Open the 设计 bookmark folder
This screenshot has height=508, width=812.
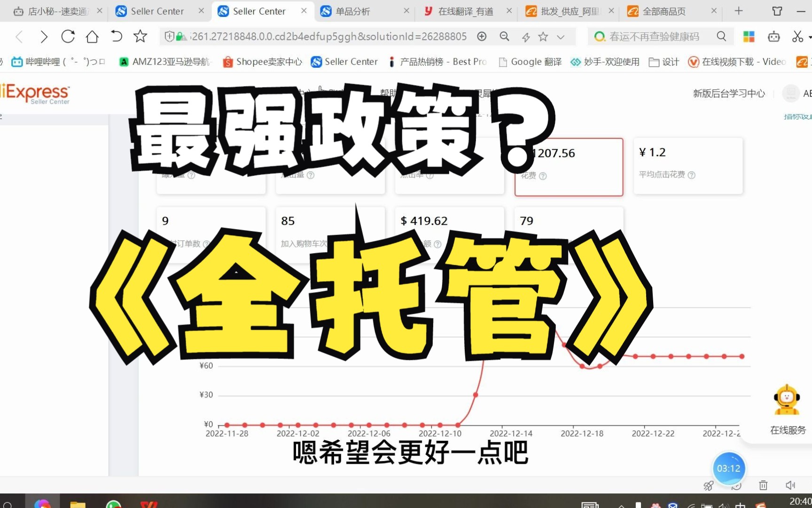pyautogui.click(x=664, y=62)
